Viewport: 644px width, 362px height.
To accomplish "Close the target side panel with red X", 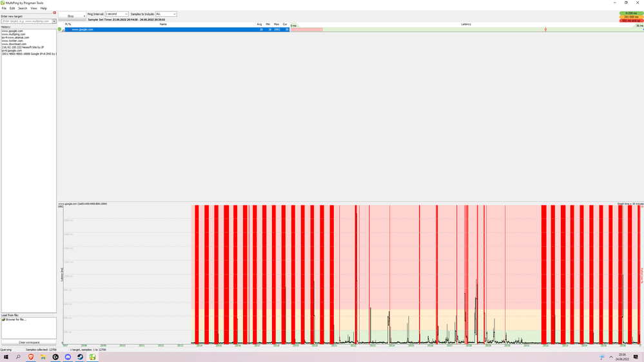I will coord(55,13).
